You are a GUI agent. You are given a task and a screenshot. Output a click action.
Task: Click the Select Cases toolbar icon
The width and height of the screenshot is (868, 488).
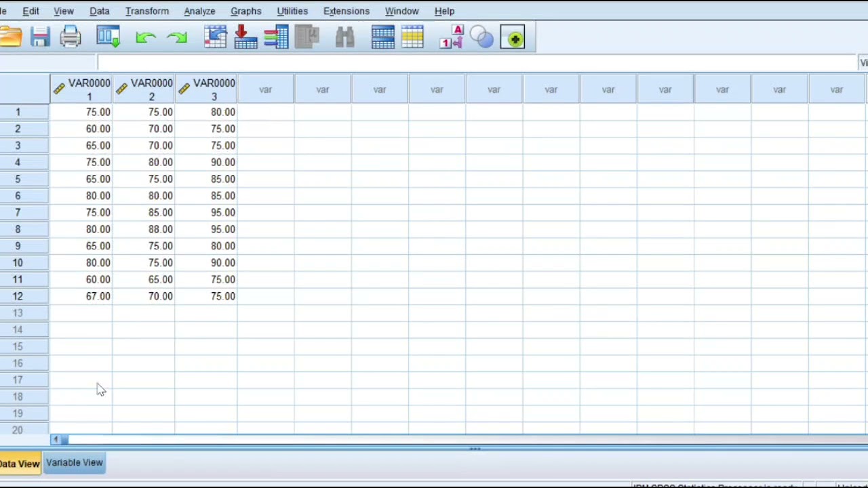coord(412,37)
